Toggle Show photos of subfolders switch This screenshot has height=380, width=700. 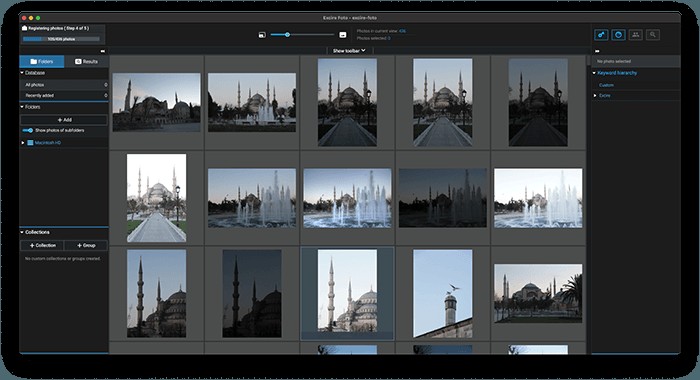pyautogui.click(x=28, y=130)
